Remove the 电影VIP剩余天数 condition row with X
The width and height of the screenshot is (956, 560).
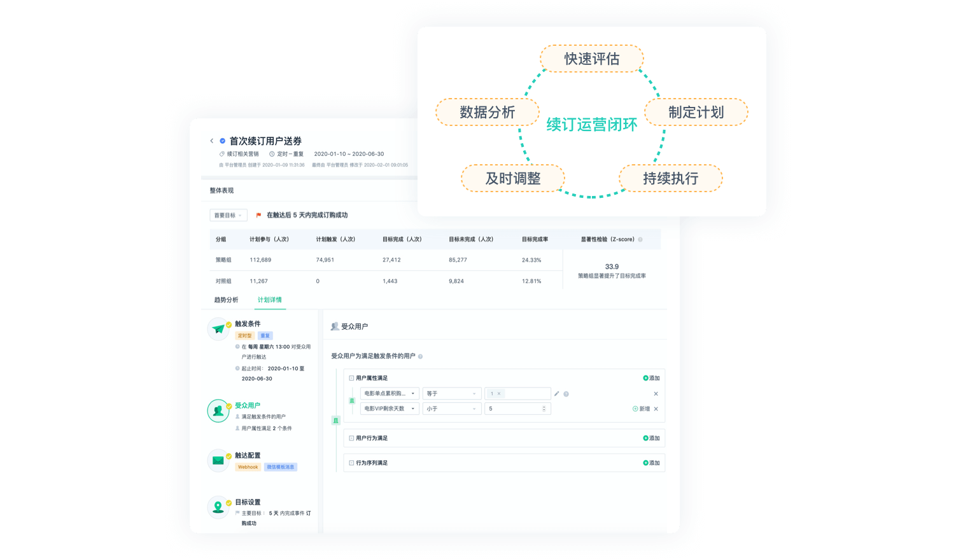point(656,409)
